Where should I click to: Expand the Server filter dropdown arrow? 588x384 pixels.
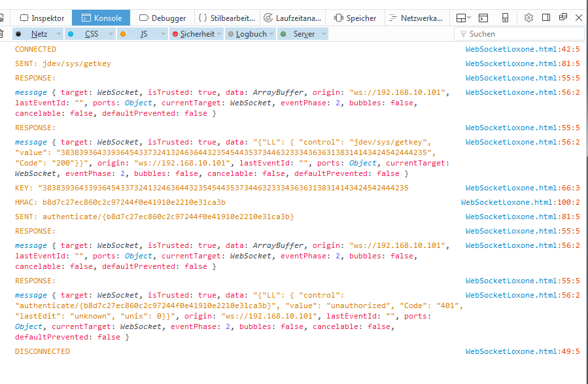click(323, 34)
